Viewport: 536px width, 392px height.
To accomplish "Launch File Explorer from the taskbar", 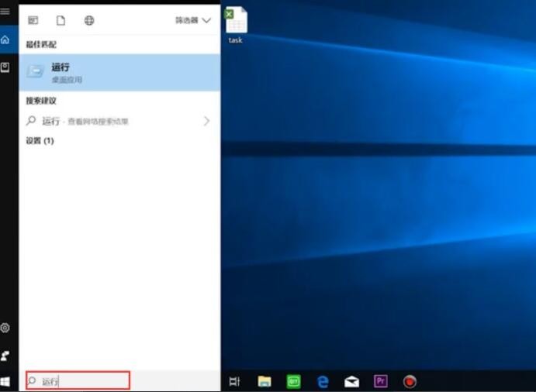I will pyautogui.click(x=265, y=381).
